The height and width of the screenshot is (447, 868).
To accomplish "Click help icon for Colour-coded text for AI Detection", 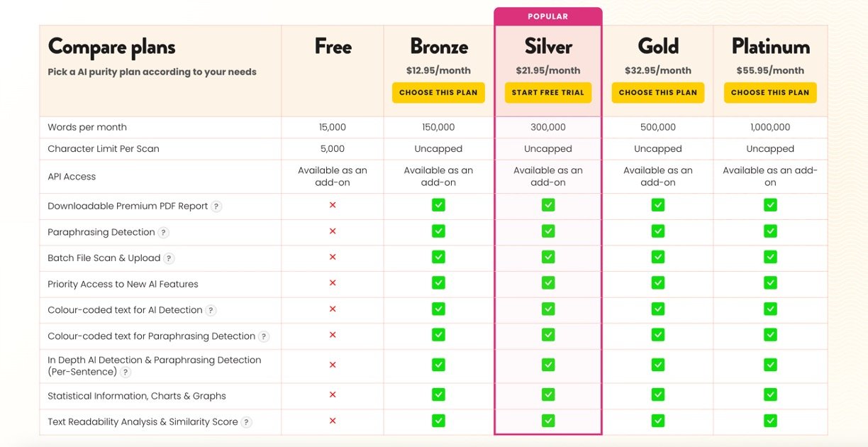I will [x=211, y=310].
